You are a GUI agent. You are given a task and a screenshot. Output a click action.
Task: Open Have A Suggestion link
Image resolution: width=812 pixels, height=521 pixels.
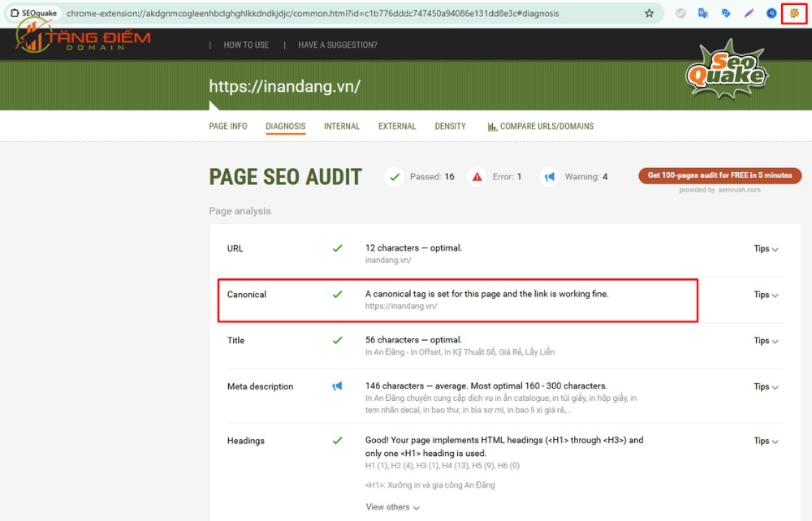[x=338, y=45]
